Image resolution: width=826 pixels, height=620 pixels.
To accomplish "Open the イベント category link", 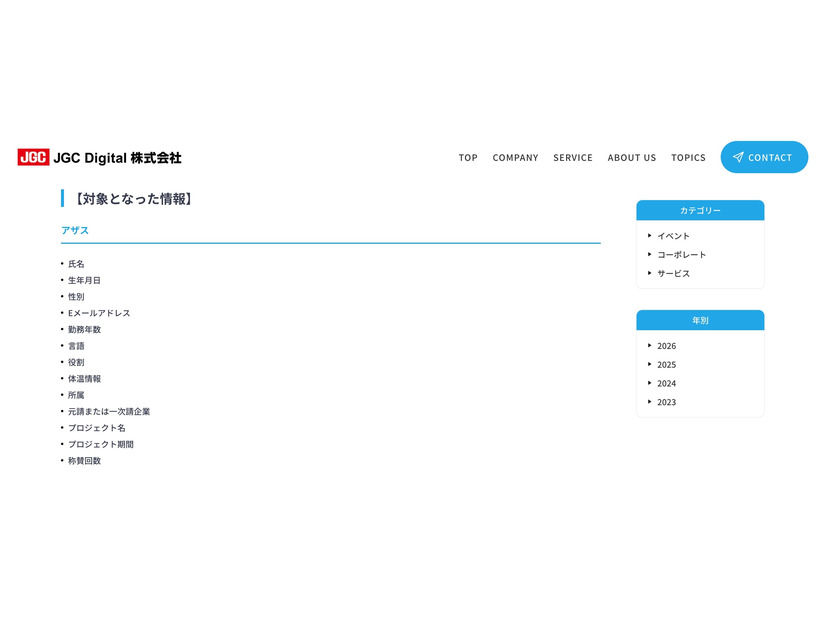I will 673,236.
